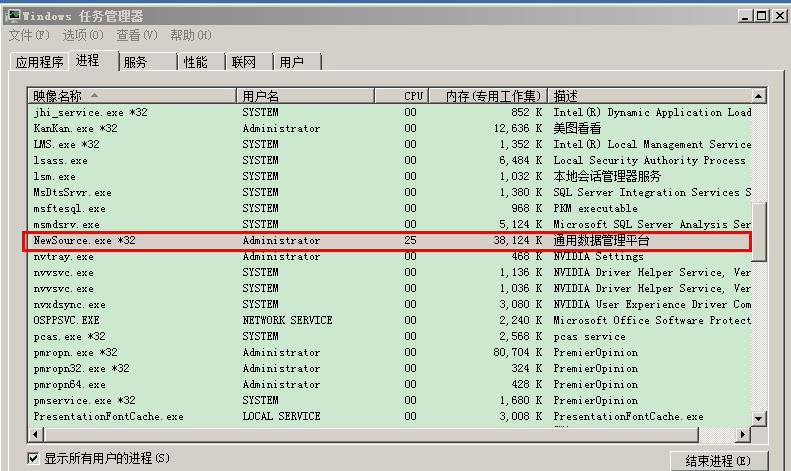Image resolution: width=791 pixels, height=471 pixels.
Task: Click vertical scrollbar up arrow
Action: [759, 96]
